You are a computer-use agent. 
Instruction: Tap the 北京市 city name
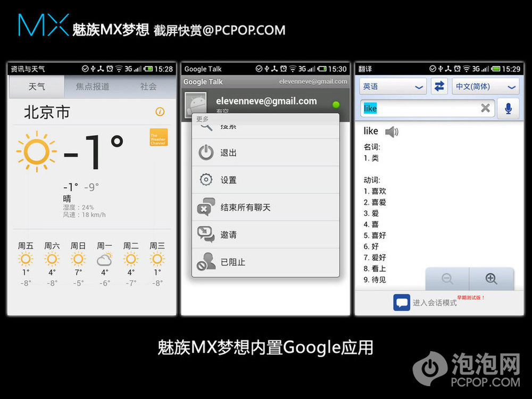47,112
